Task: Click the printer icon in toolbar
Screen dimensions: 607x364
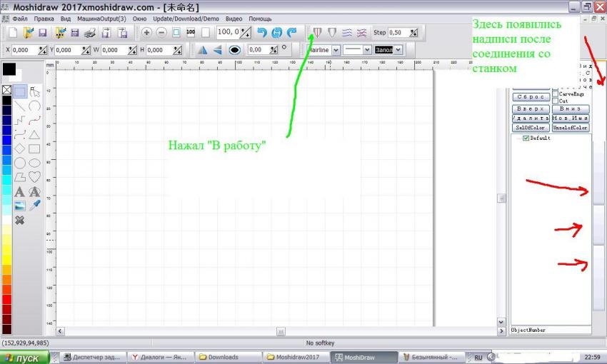Action: pyautogui.click(x=89, y=33)
